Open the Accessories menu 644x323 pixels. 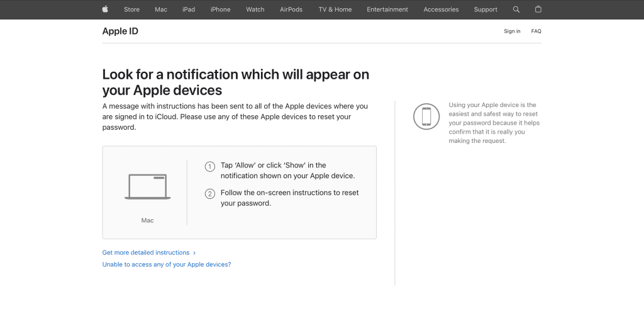441,9
